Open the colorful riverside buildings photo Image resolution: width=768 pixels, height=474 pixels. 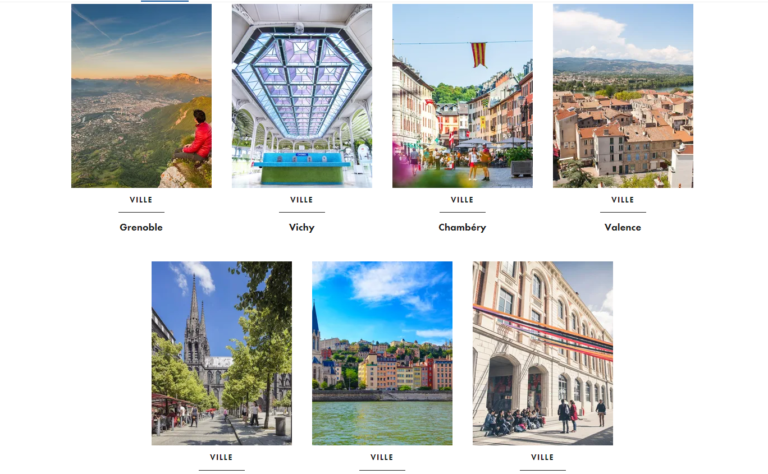(x=382, y=353)
